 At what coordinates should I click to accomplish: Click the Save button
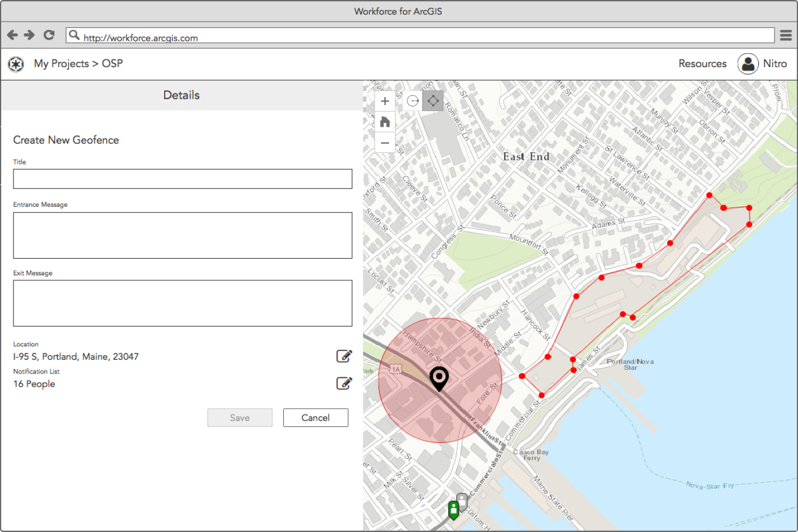coord(240,418)
